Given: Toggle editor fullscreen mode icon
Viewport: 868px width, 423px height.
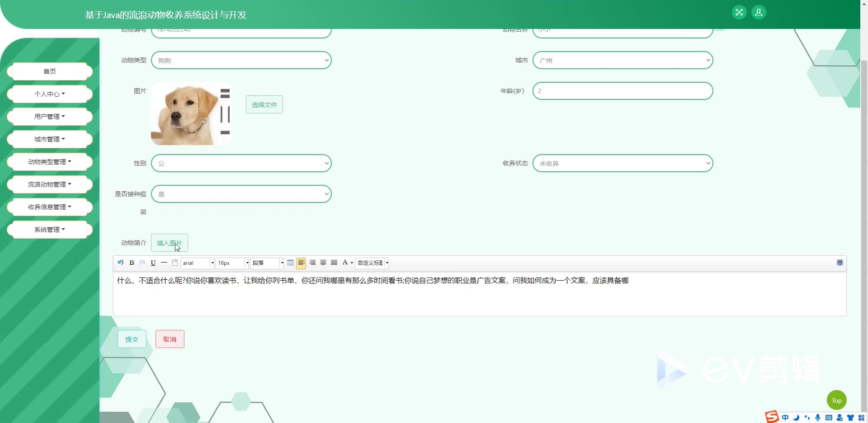Looking at the screenshot, I should pyautogui.click(x=840, y=263).
